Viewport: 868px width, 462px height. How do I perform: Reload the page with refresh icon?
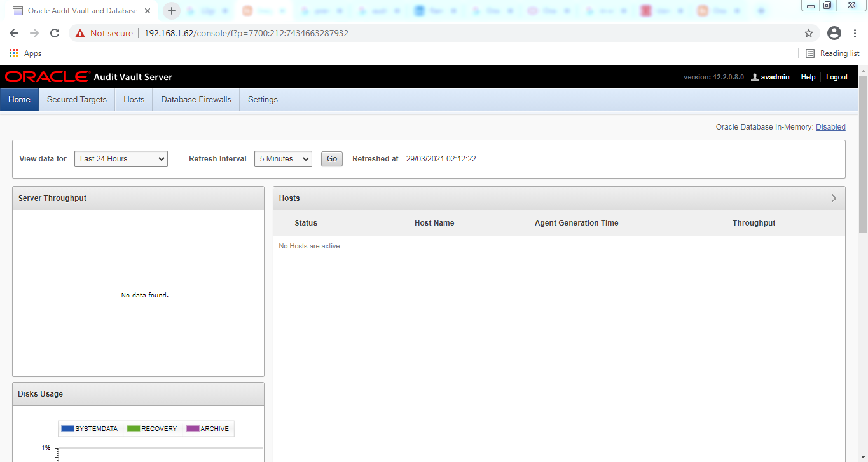pyautogui.click(x=55, y=33)
